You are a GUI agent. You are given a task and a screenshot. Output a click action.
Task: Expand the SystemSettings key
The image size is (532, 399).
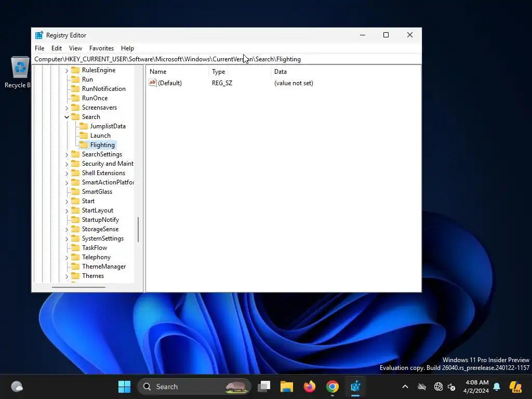click(67, 239)
